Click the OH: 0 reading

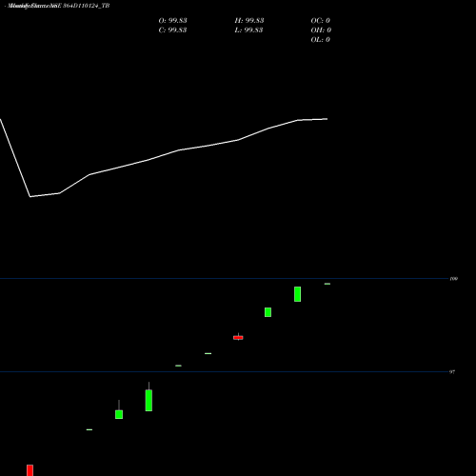321,30
